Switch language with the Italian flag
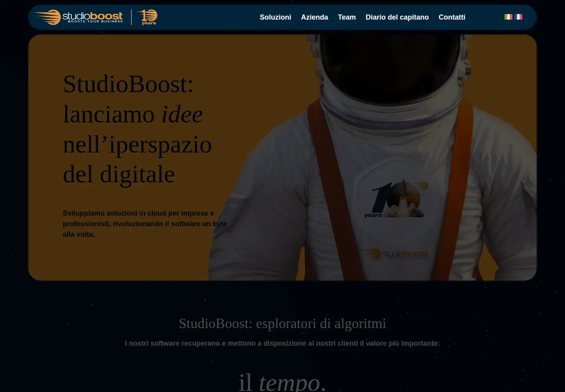Viewport: 565px width, 392px height. [508, 17]
